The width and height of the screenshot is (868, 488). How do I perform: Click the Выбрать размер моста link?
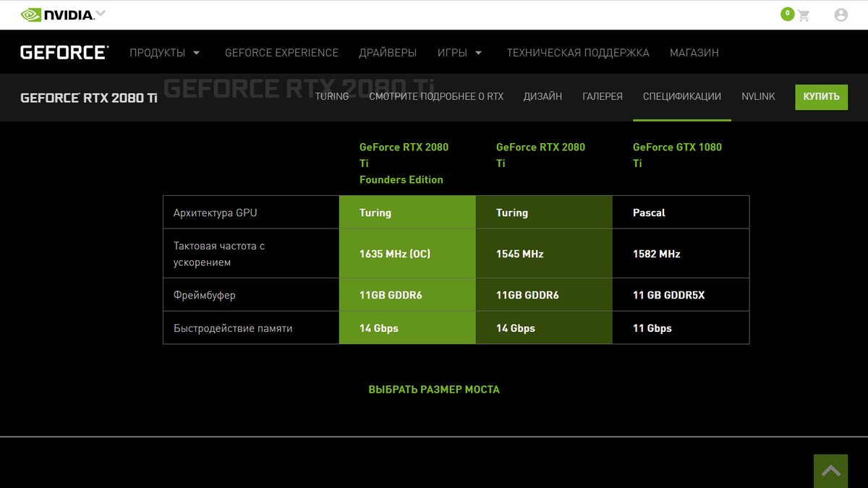434,389
